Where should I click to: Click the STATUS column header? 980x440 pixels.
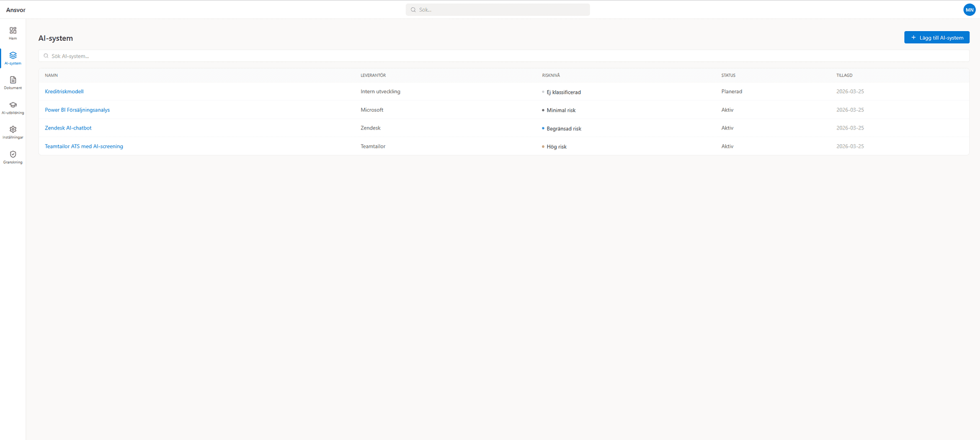tap(728, 75)
